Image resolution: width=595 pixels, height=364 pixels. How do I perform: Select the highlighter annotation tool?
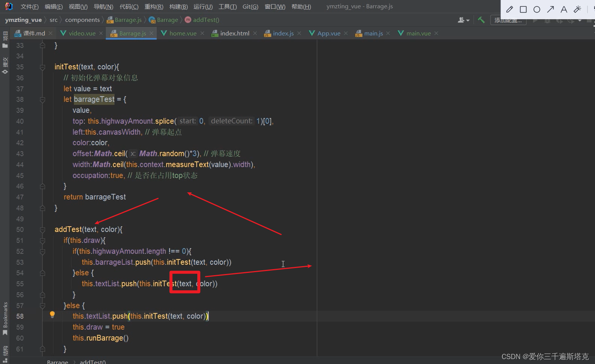(577, 9)
